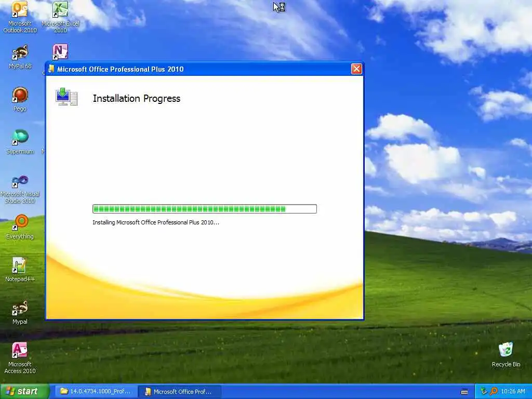The height and width of the screenshot is (399, 532).
Task: Click the Office installer title bar icon
Action: tap(51, 69)
